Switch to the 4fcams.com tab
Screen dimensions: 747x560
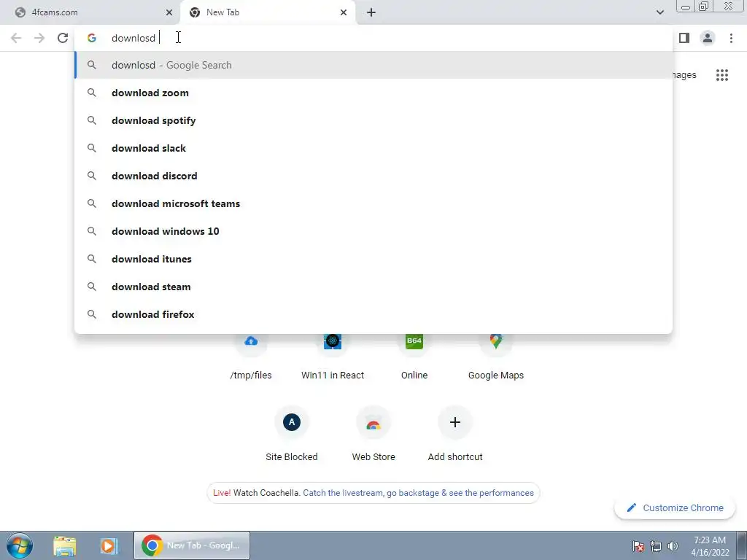point(90,12)
